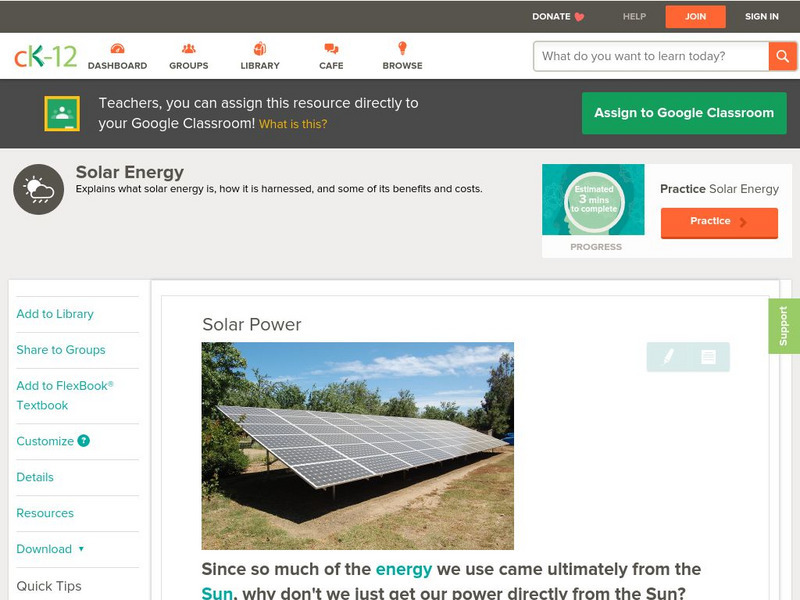Click the Practice button for Solar Energy

(718, 222)
